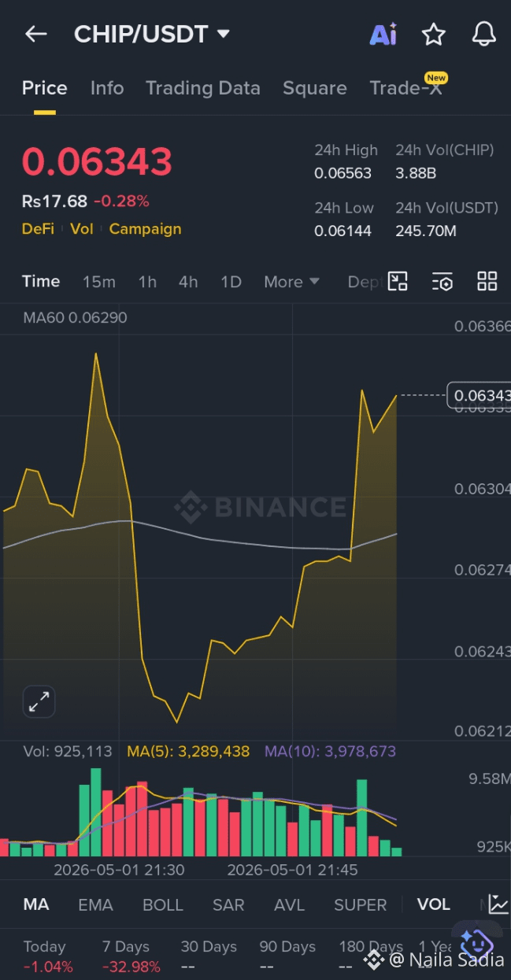Screen dimensions: 511x980
Task: Select the 15m interval
Action: pyautogui.click(x=99, y=282)
